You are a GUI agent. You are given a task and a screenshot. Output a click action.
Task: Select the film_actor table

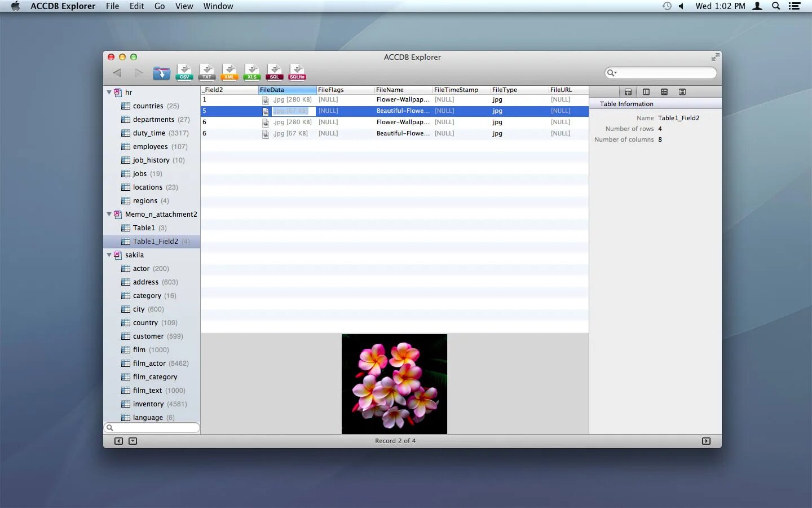[152, 363]
